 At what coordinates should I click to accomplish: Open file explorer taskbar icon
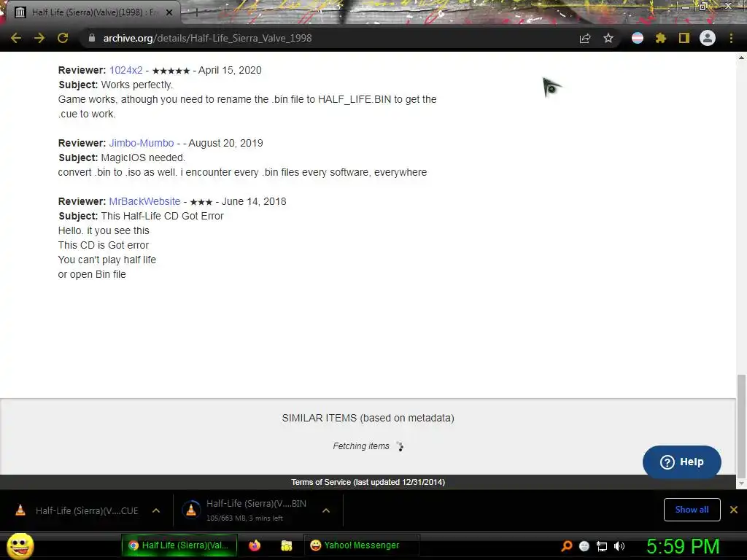pyautogui.click(x=286, y=545)
